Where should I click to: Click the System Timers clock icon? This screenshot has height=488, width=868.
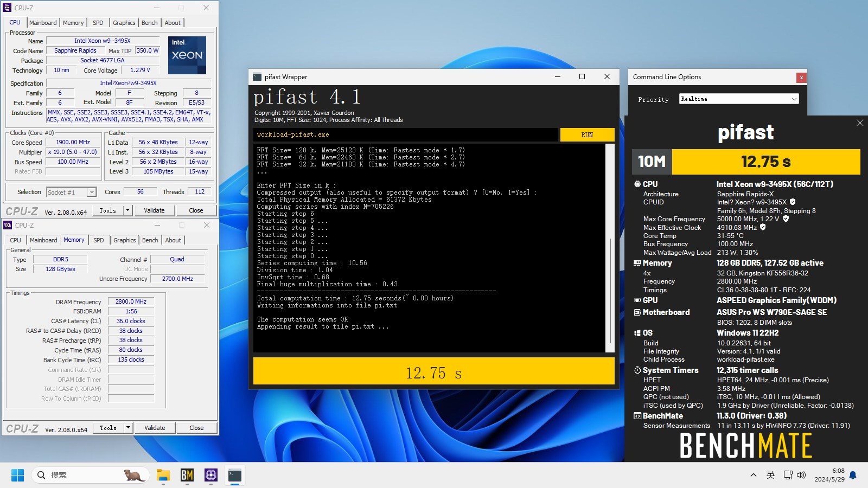pos(637,370)
